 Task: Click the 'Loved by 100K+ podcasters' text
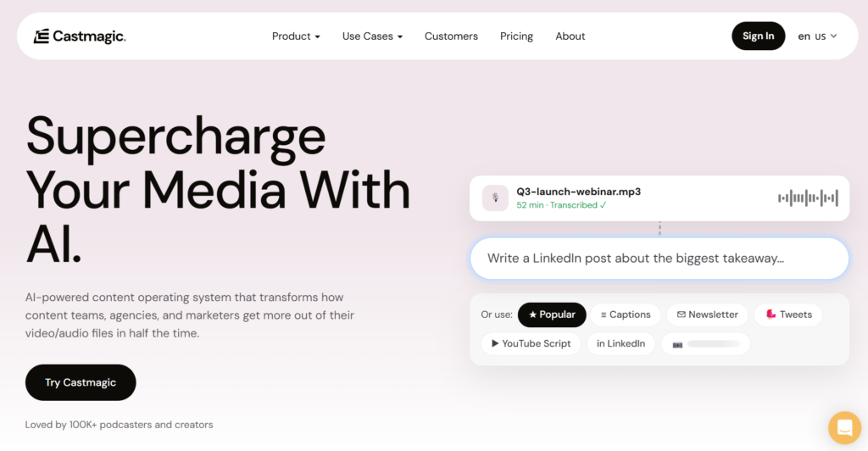pos(119,425)
